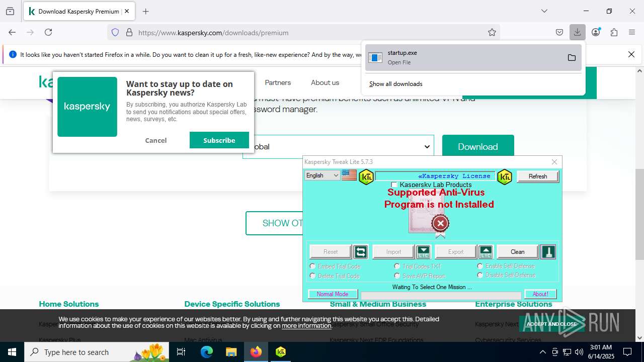644x362 pixels.
Task: Click the export LIC up-arrow icon
Action: (486, 252)
